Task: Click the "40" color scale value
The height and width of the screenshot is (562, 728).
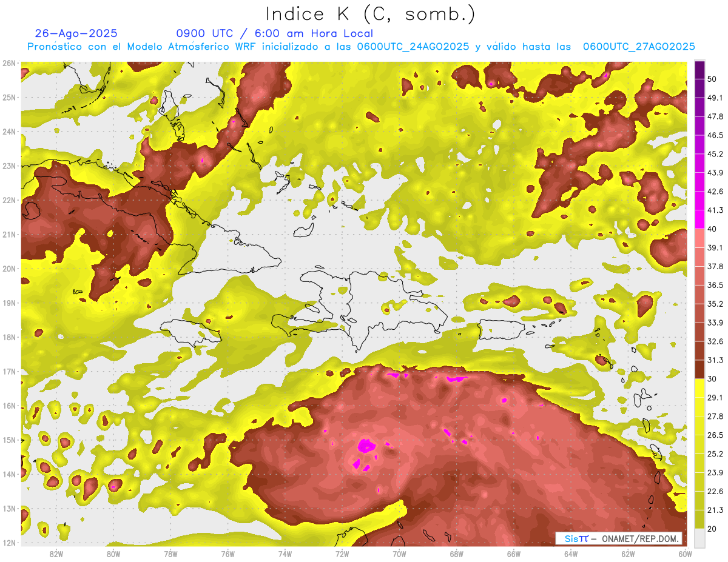Action: pyautogui.click(x=712, y=229)
